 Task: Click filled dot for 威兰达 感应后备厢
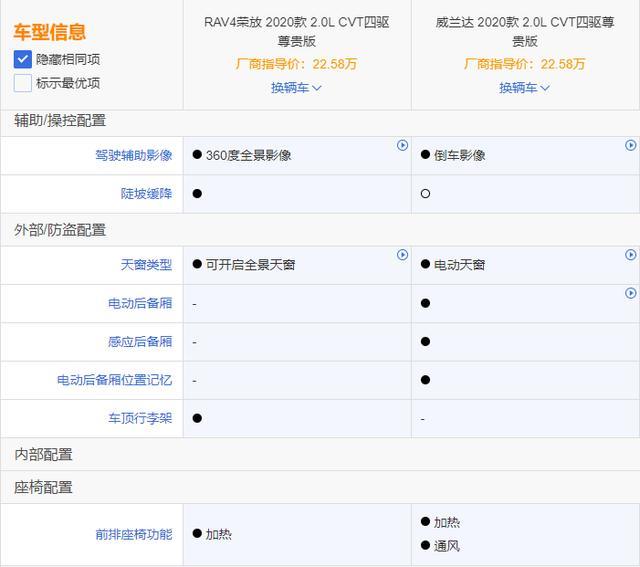click(425, 341)
